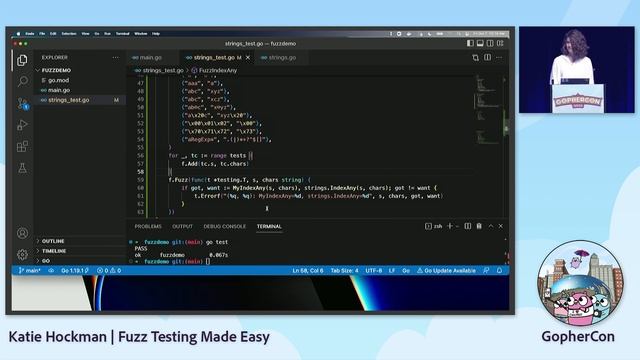The width and height of the screenshot is (640, 360).
Task: Toggle secondary side bar layout icon
Action: point(490,43)
